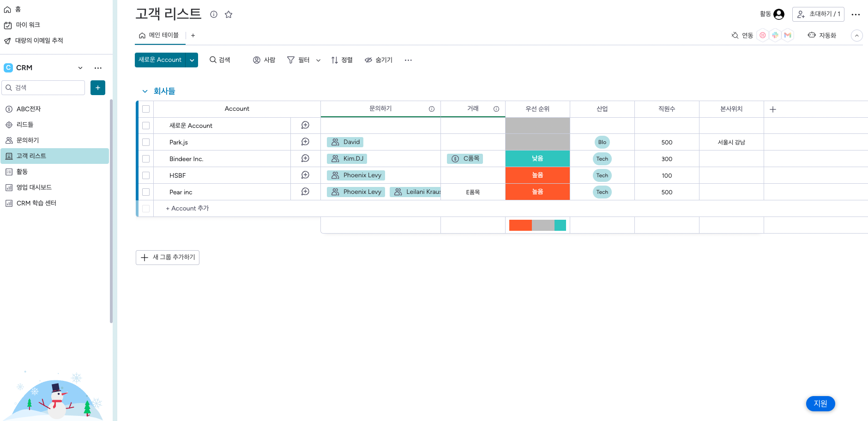Click the blue add item button in sidebar

pyautogui.click(x=98, y=88)
